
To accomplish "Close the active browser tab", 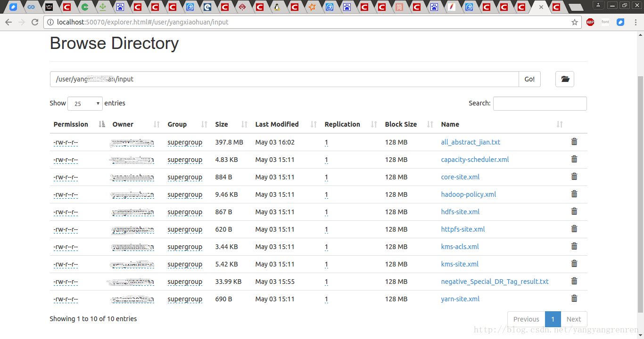I will 541,7.
